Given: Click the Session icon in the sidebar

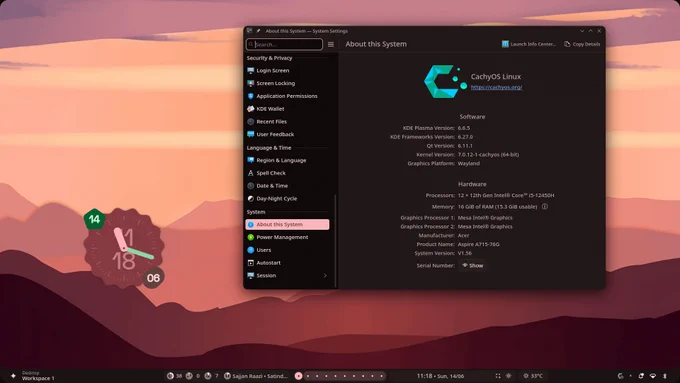Looking at the screenshot, I should [x=251, y=275].
